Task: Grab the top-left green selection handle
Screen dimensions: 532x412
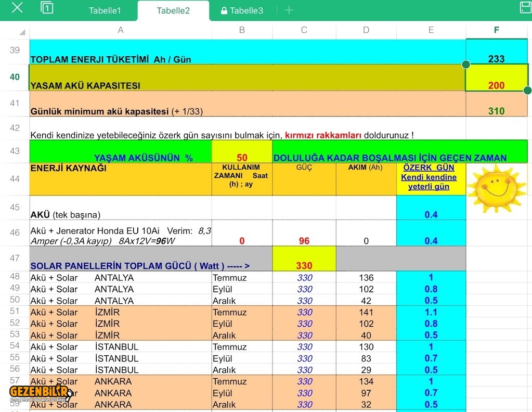Action: click(466, 65)
